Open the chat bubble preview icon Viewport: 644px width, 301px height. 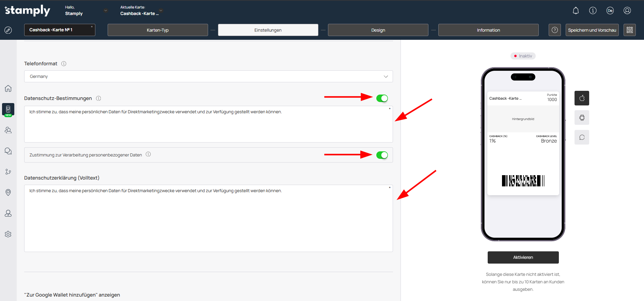coord(582,137)
